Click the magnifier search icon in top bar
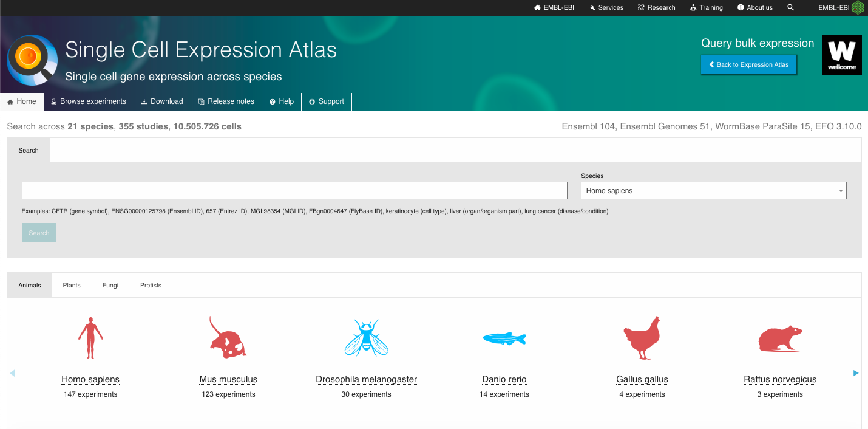The width and height of the screenshot is (868, 429). pos(790,8)
